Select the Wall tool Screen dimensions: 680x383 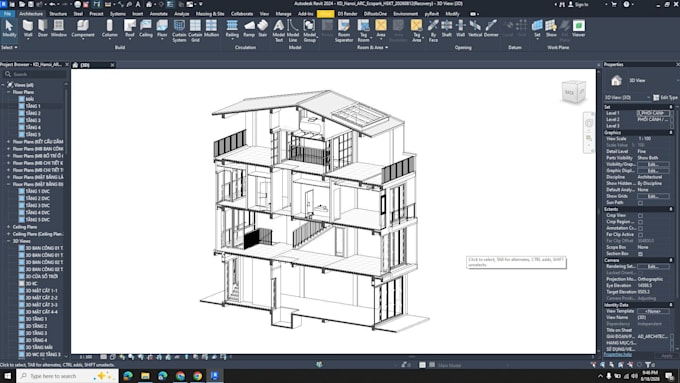tap(28, 29)
